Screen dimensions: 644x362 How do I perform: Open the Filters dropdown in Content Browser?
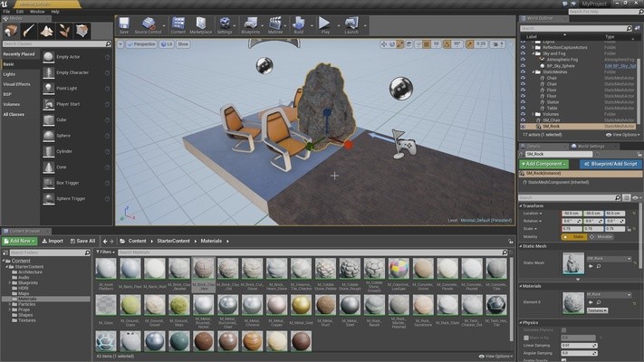click(x=106, y=252)
